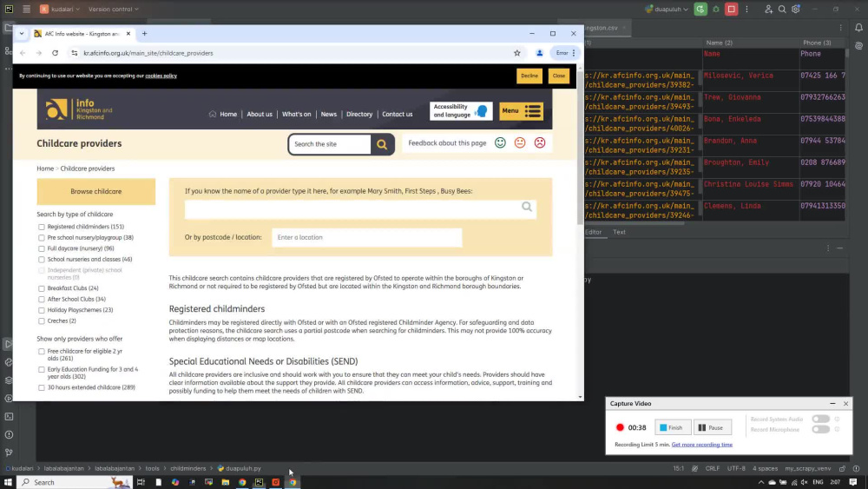Open Chrome Error menu chip
The width and height of the screenshot is (868, 489).
(x=565, y=53)
